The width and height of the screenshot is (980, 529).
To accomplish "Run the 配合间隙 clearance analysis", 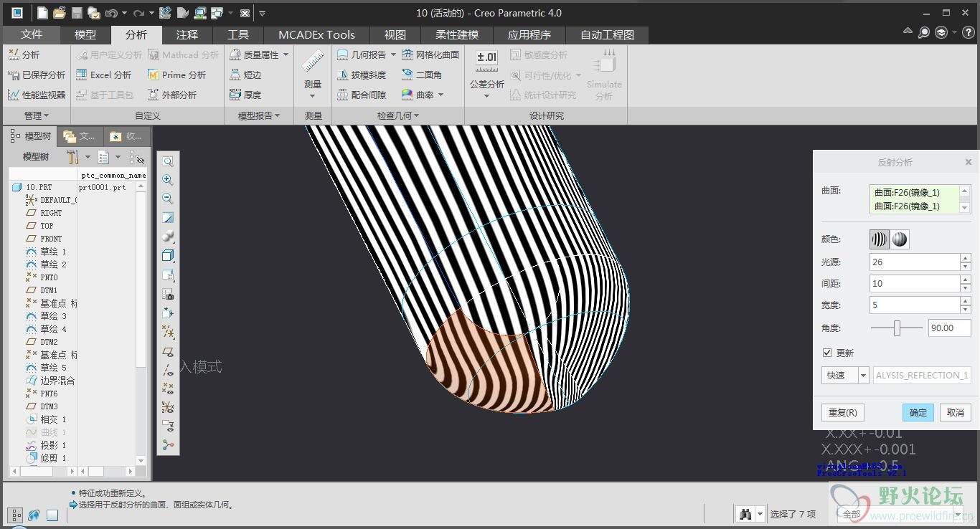I will 362,95.
